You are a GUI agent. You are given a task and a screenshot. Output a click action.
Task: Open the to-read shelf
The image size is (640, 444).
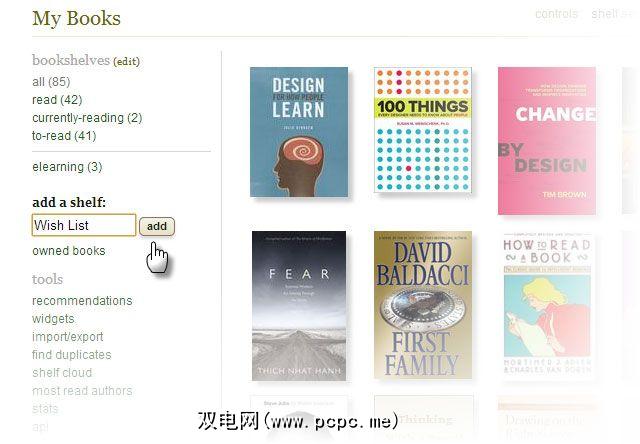point(64,135)
